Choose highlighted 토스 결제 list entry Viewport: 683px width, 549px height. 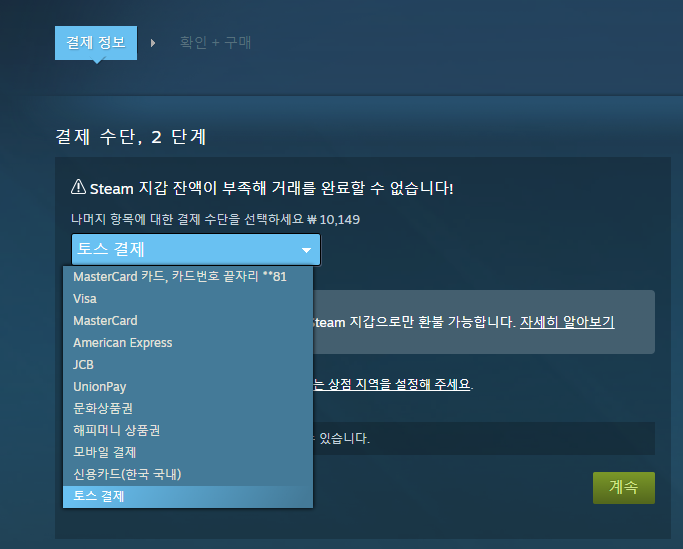188,496
